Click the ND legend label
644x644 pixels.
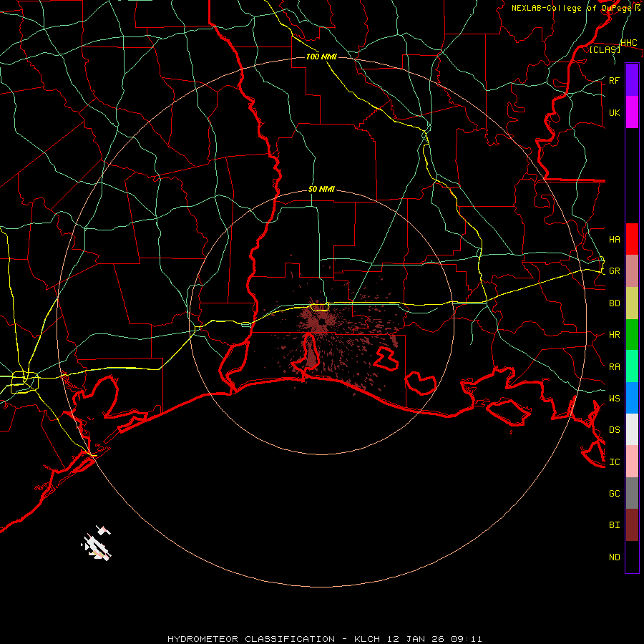coord(614,557)
